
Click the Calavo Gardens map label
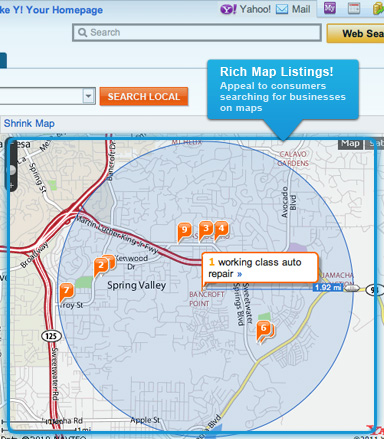[x=293, y=159]
